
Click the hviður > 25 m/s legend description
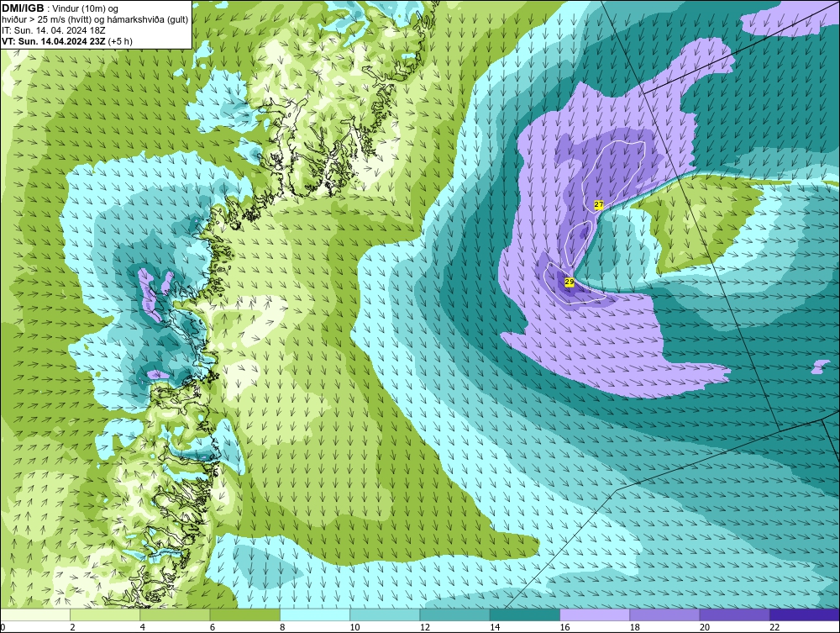click(x=95, y=20)
